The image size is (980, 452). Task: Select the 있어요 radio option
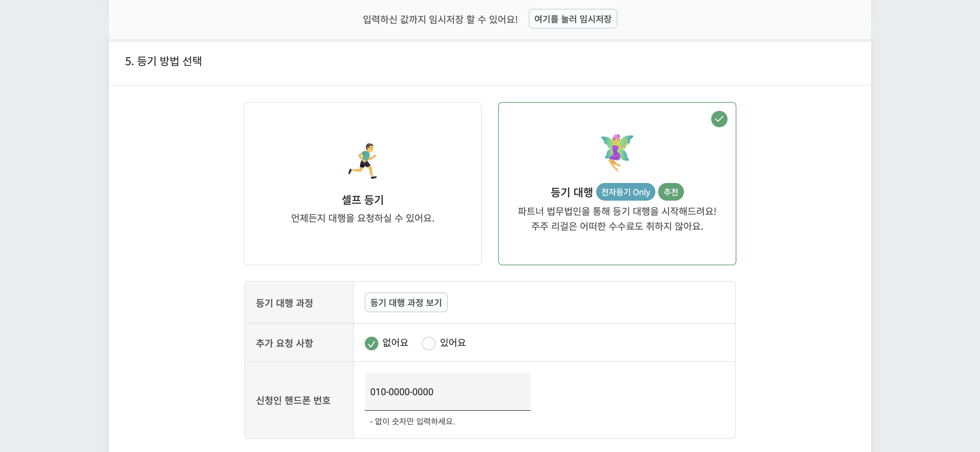coord(428,343)
